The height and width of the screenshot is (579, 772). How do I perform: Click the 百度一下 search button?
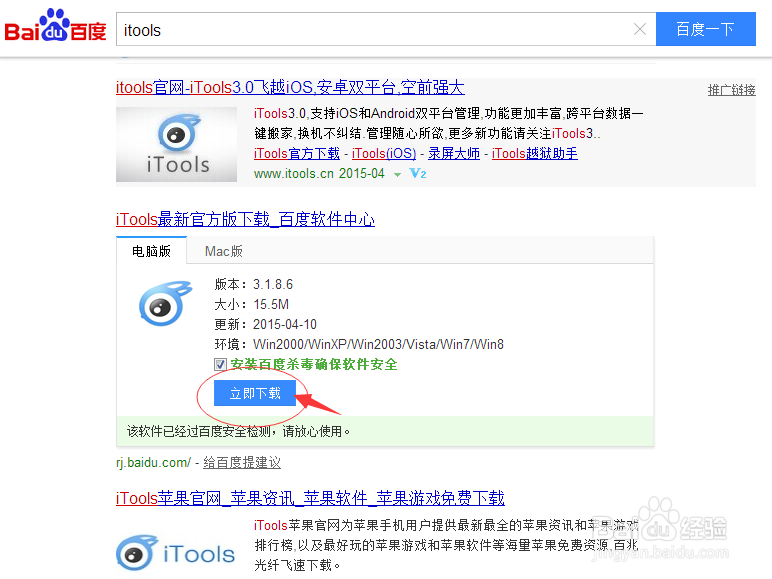pyautogui.click(x=706, y=29)
